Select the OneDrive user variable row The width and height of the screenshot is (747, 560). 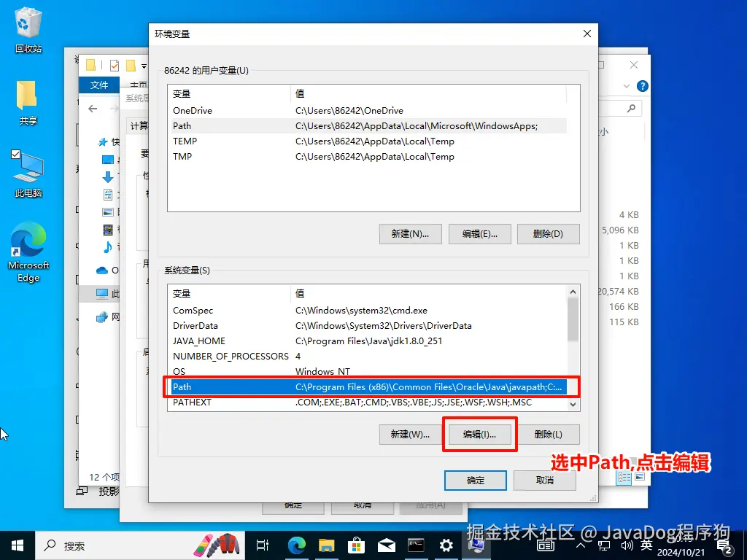369,111
